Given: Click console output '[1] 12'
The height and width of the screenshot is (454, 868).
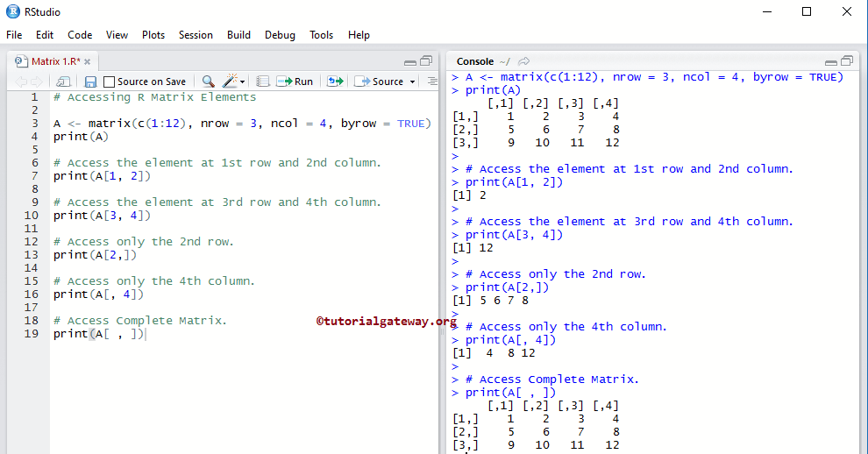Looking at the screenshot, I should click(473, 248).
